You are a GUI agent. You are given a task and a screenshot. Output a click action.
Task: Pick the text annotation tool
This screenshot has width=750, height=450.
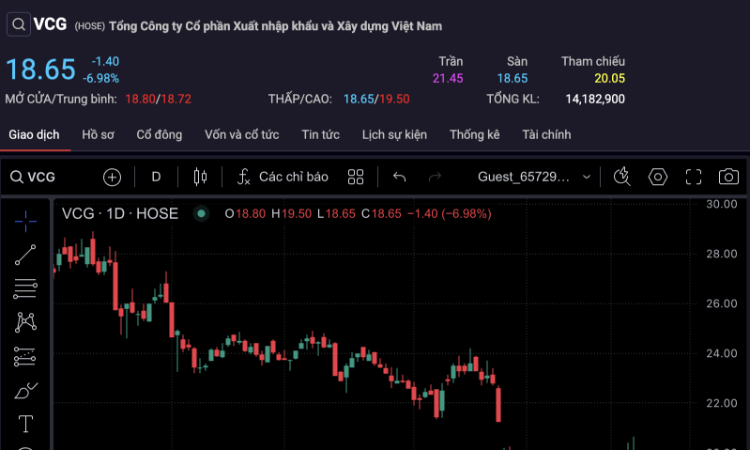[25, 423]
